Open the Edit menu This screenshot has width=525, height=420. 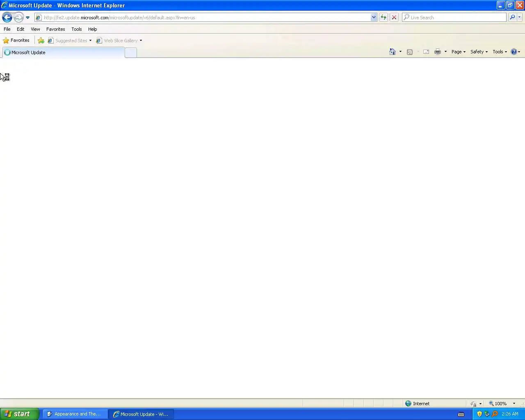(x=21, y=29)
